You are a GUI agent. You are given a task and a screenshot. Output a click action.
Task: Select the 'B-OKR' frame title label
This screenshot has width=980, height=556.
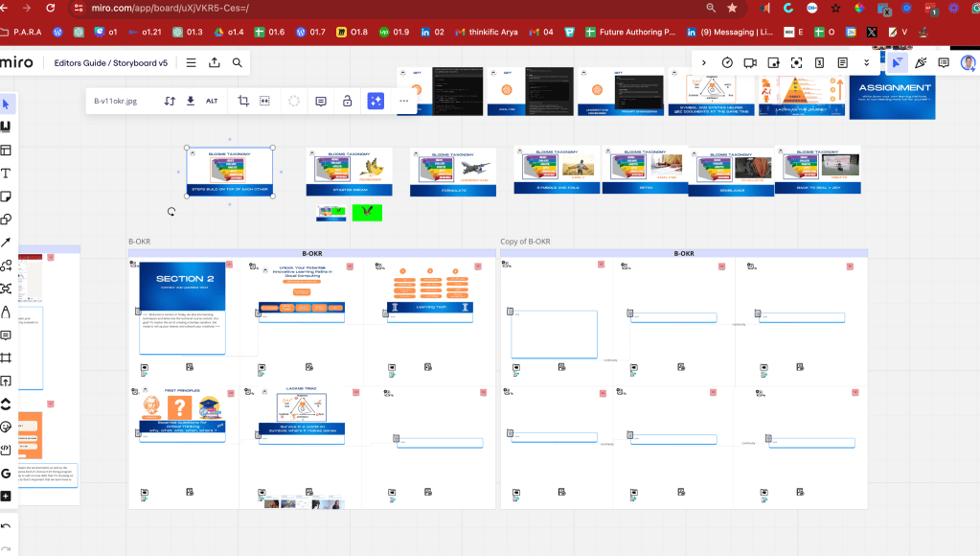[x=139, y=242]
